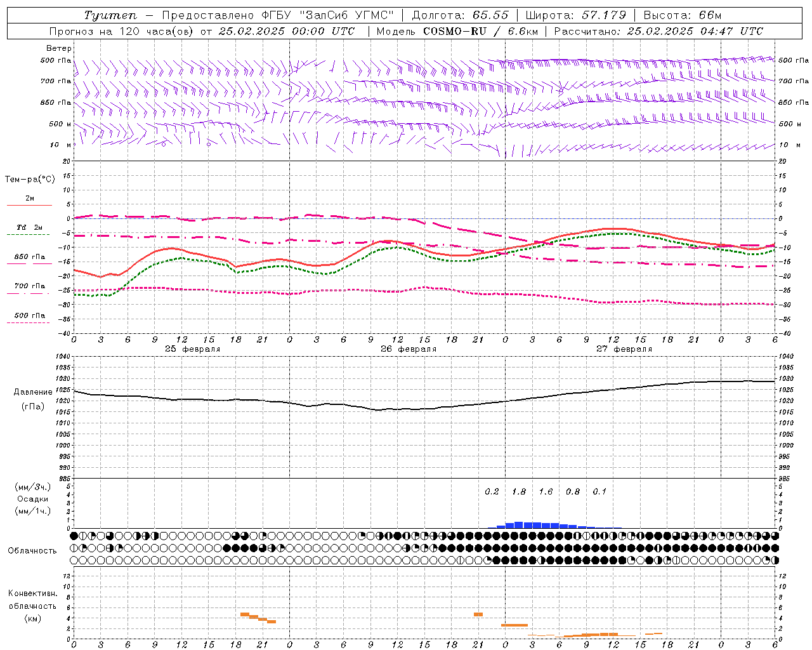Click the '500 м' wind level label on left

[60, 124]
